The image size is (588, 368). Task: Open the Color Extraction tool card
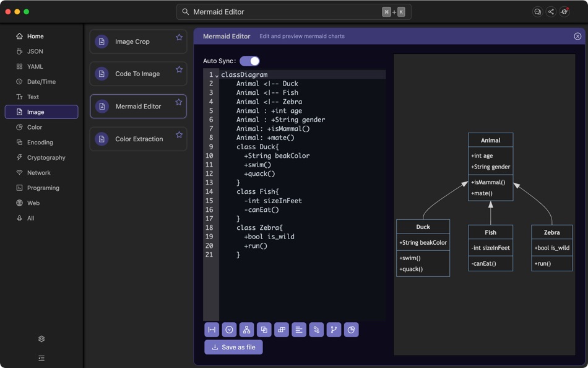[139, 139]
